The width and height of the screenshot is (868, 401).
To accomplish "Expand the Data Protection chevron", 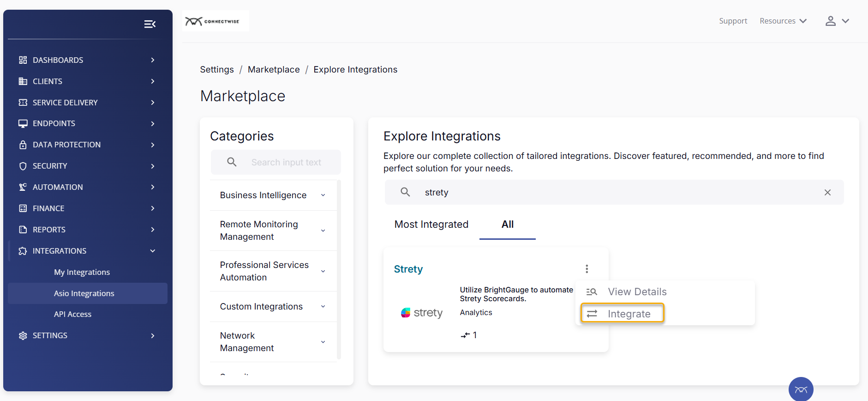I will click(x=153, y=145).
